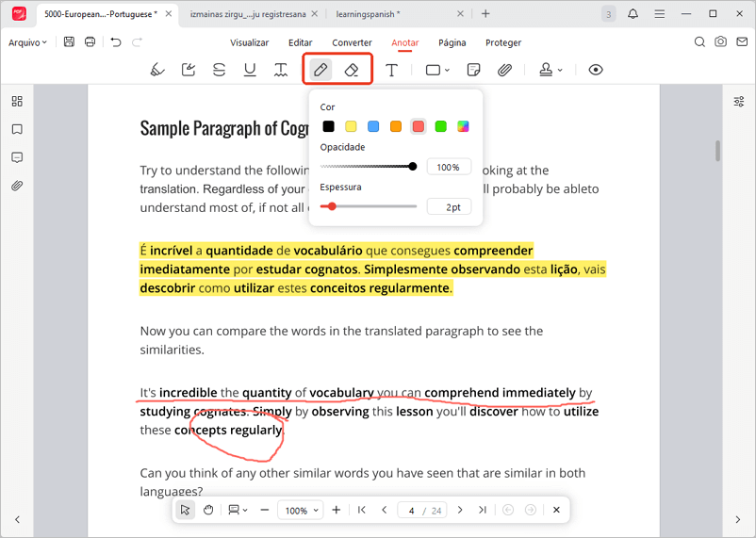Image resolution: width=756 pixels, height=538 pixels.
Task: Open the stamp tool dropdown arrow
Action: pyautogui.click(x=560, y=71)
